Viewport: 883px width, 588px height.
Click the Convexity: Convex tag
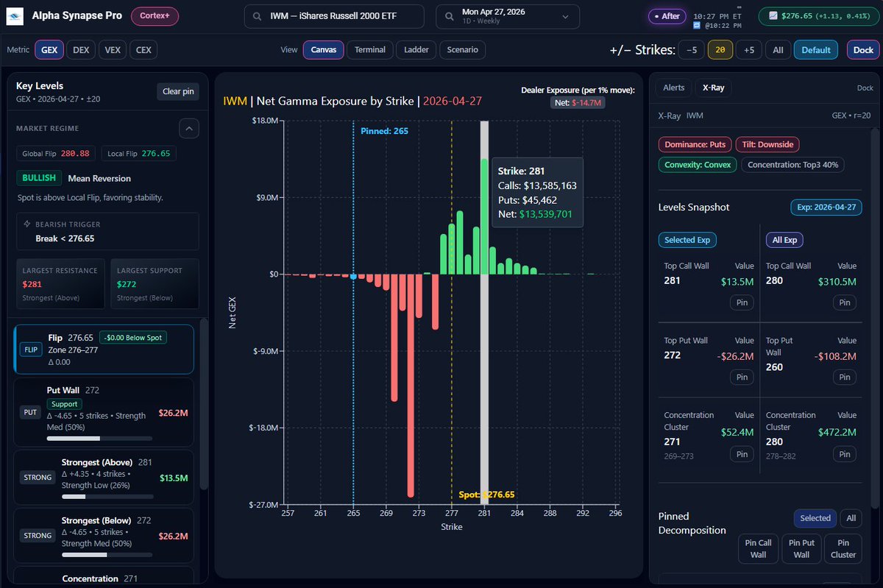698,165
